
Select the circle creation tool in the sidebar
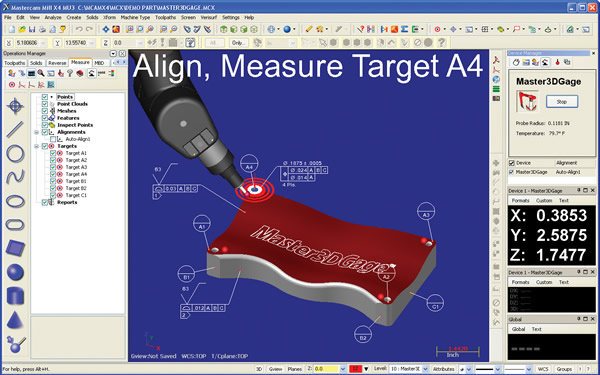tap(15, 153)
